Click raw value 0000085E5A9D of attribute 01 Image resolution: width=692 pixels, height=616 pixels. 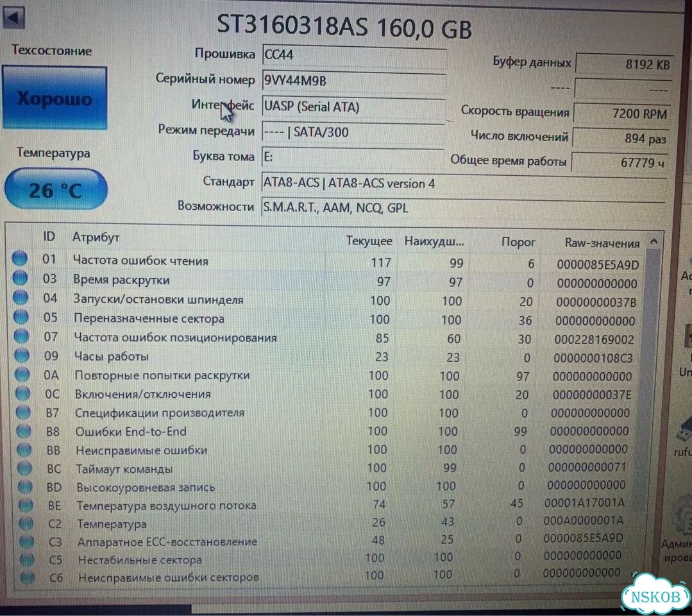(x=598, y=264)
